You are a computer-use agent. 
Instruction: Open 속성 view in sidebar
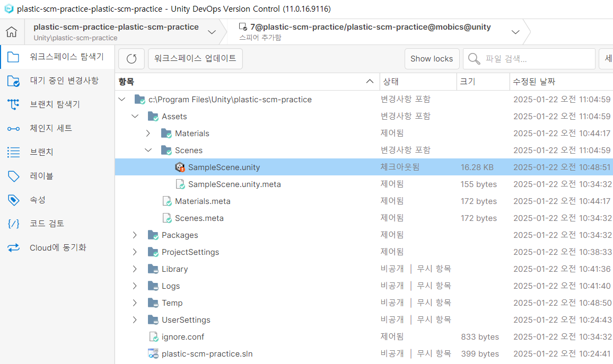[x=57, y=200]
